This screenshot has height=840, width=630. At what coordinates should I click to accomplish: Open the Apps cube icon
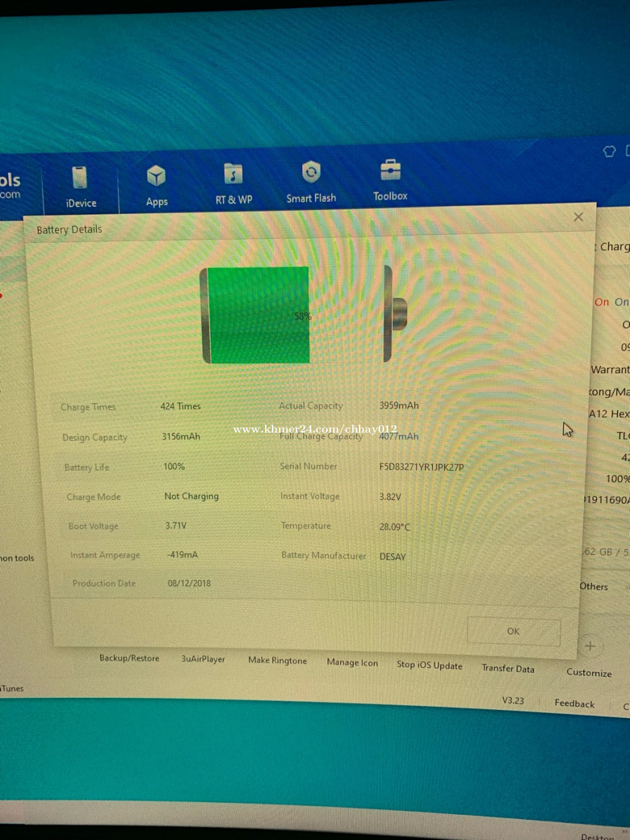[156, 176]
